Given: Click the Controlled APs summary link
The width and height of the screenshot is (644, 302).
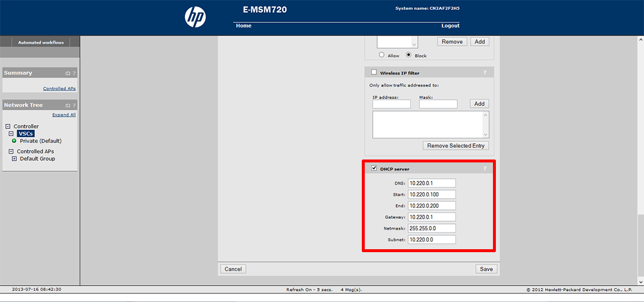Looking at the screenshot, I should point(59,89).
